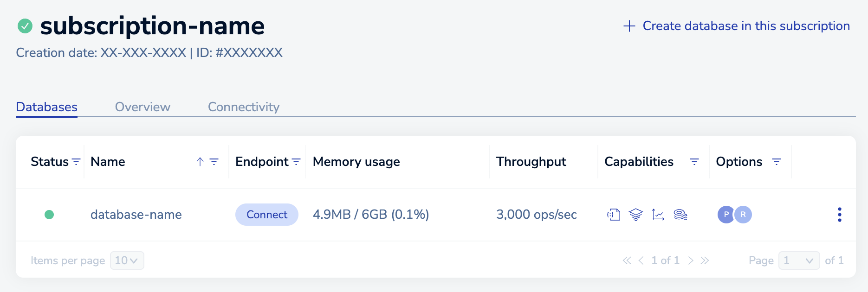The height and width of the screenshot is (292, 868).
Task: Switch to the Connectivity tab
Action: 244,107
